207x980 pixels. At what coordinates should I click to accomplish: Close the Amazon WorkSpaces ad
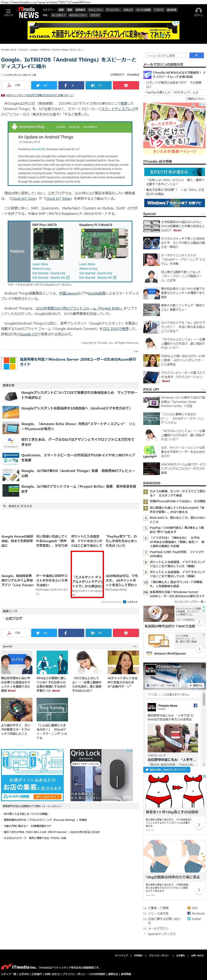click(204, 635)
